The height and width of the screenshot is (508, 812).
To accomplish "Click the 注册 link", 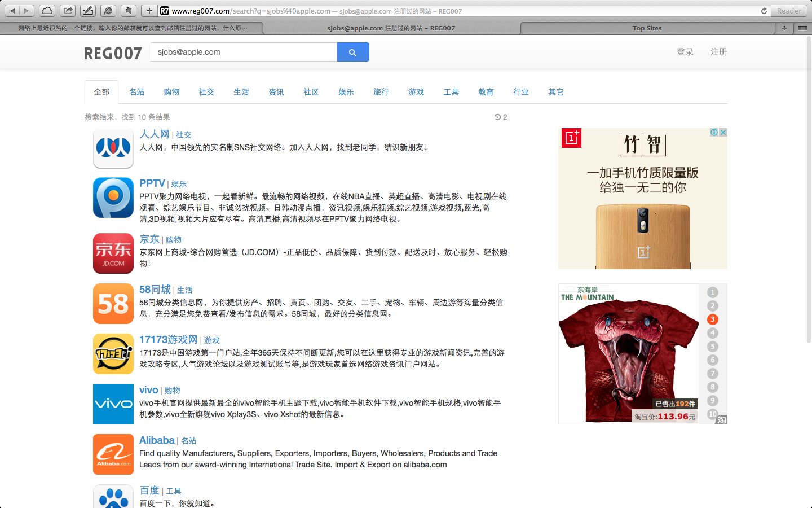I will (718, 51).
